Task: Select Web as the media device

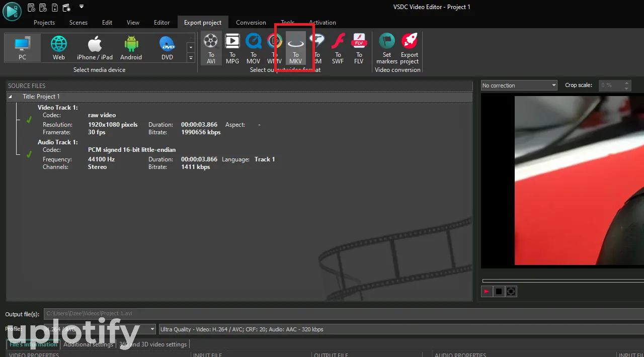Action: [x=59, y=48]
